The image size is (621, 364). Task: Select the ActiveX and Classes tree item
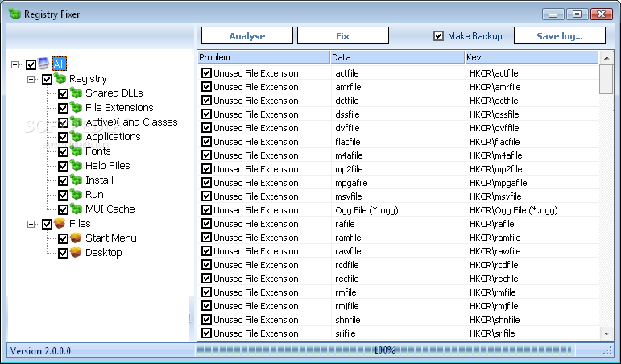coord(131,122)
